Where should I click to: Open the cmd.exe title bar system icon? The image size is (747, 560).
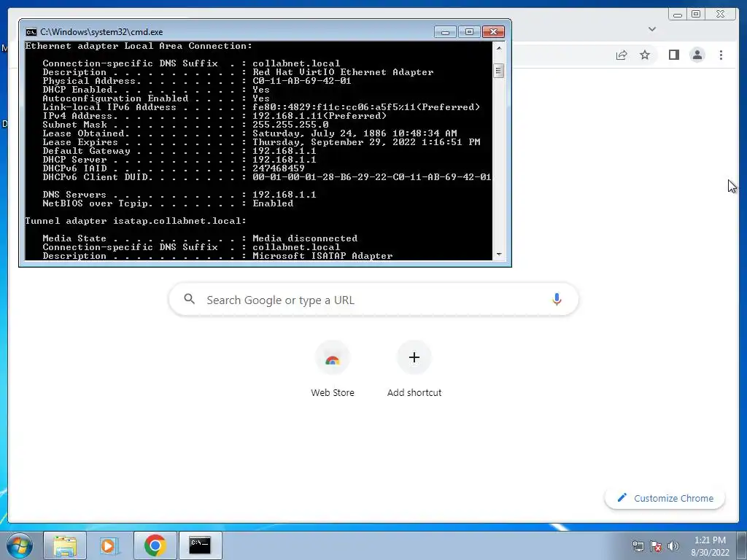[x=31, y=32]
